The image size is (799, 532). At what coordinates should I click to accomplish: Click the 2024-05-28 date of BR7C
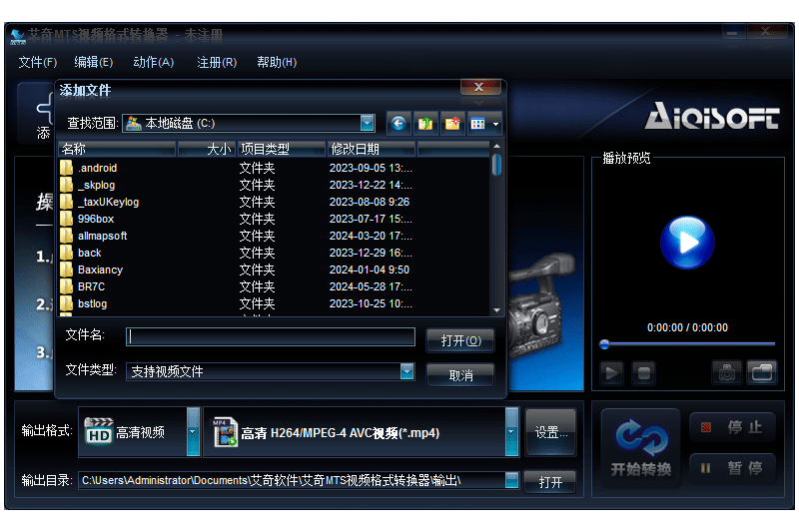click(371, 286)
